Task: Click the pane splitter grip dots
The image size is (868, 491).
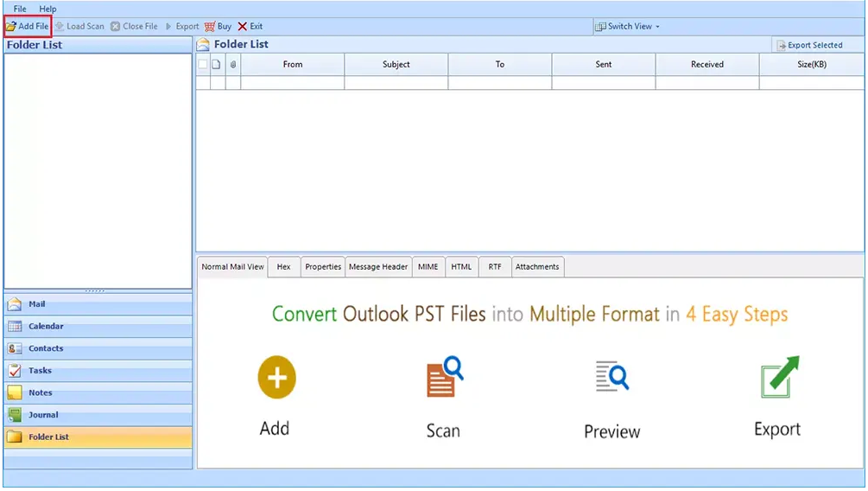Action: point(95,291)
